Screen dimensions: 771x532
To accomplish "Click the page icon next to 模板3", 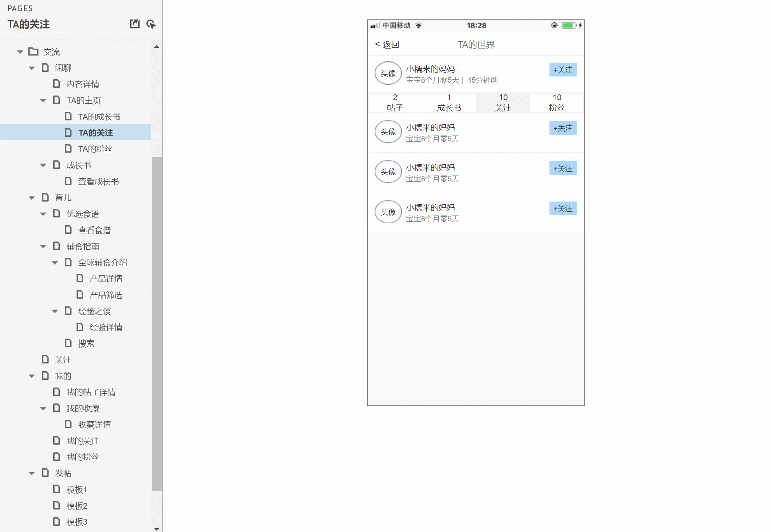I will pyautogui.click(x=57, y=521).
